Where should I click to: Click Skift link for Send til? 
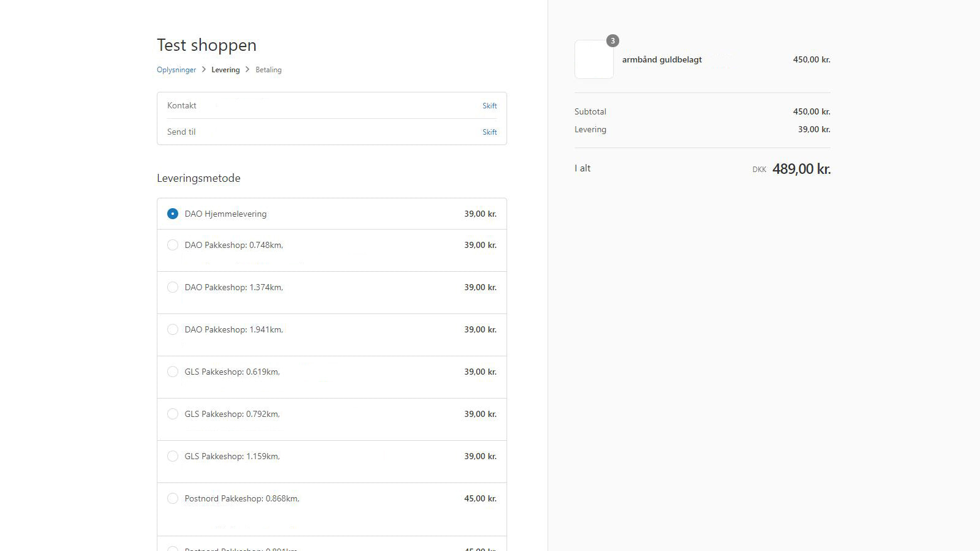click(489, 132)
